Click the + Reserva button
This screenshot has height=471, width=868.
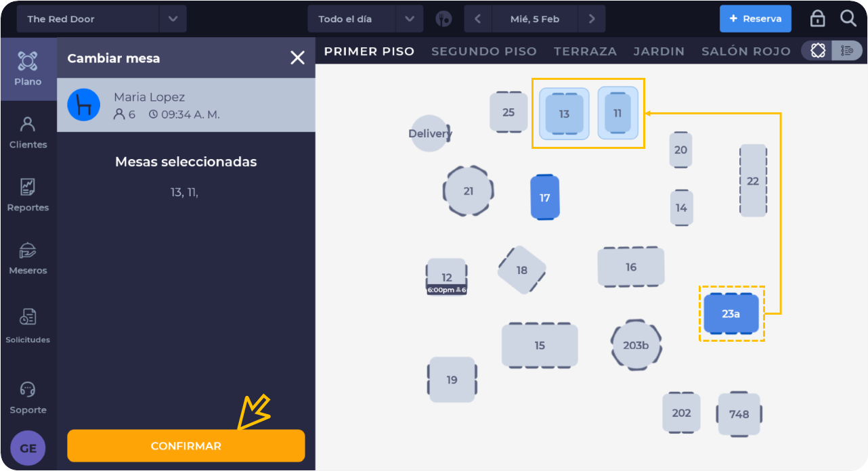756,19
